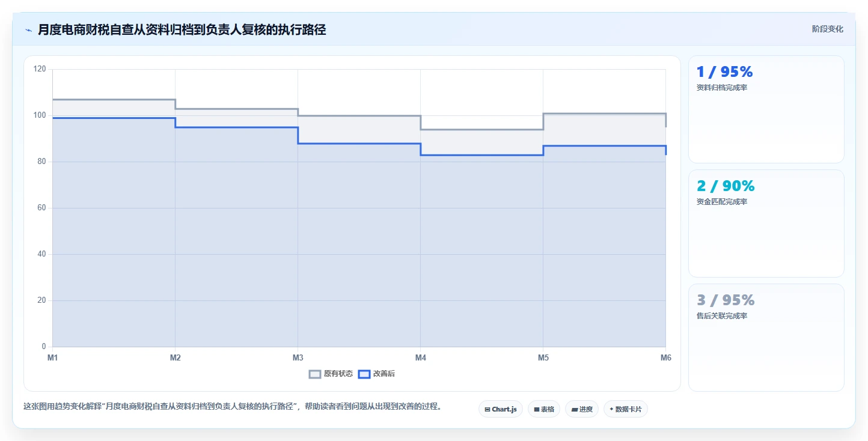Image resolution: width=868 pixels, height=441 pixels.
Task: Select the 数据卡片 tag chip
Action: coord(626,409)
